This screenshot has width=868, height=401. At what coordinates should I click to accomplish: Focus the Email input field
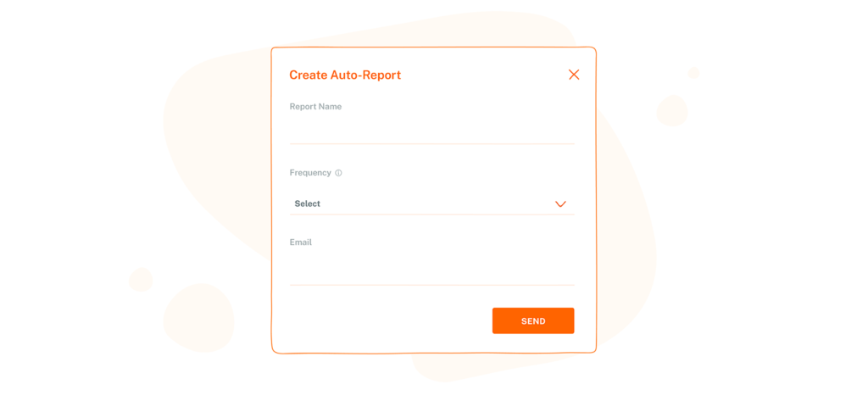click(x=431, y=271)
